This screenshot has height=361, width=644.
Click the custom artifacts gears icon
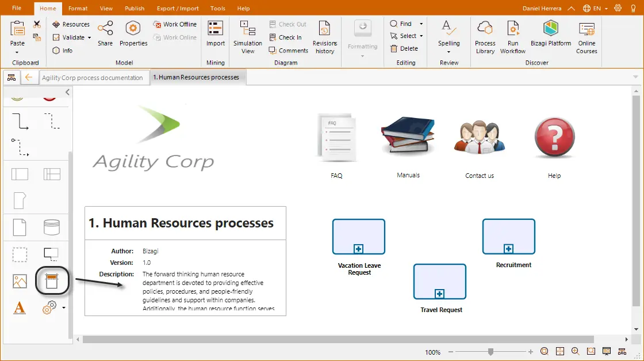click(x=49, y=307)
